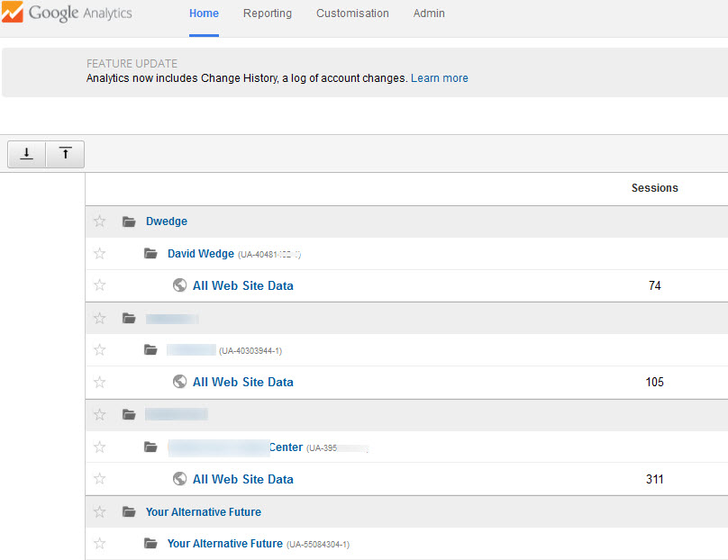Collapse the Your Alternative Future account folder icon
This screenshot has width=728, height=560.
[129, 511]
